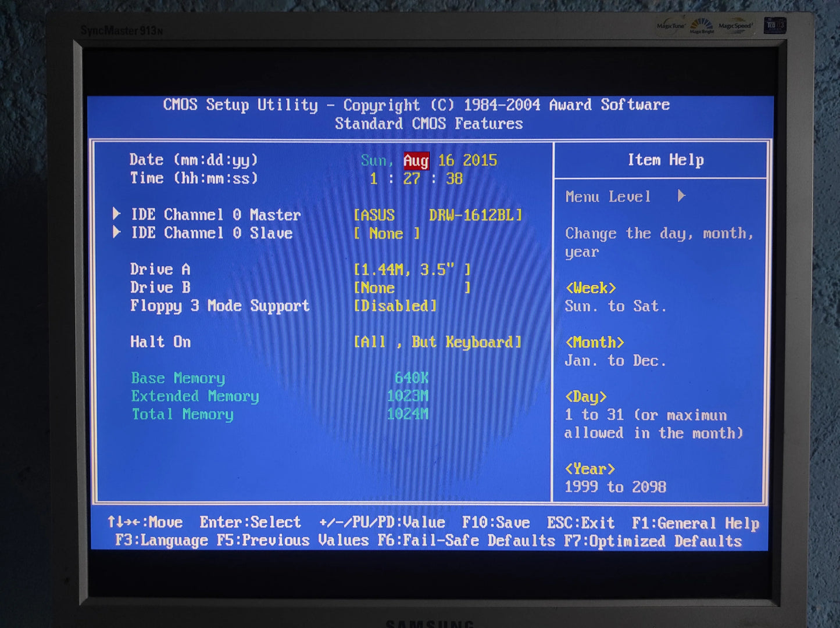Screen dimensions: 840x628
Task: Toggle Floppy 3 Mode Support Disabled value
Action: (395, 306)
